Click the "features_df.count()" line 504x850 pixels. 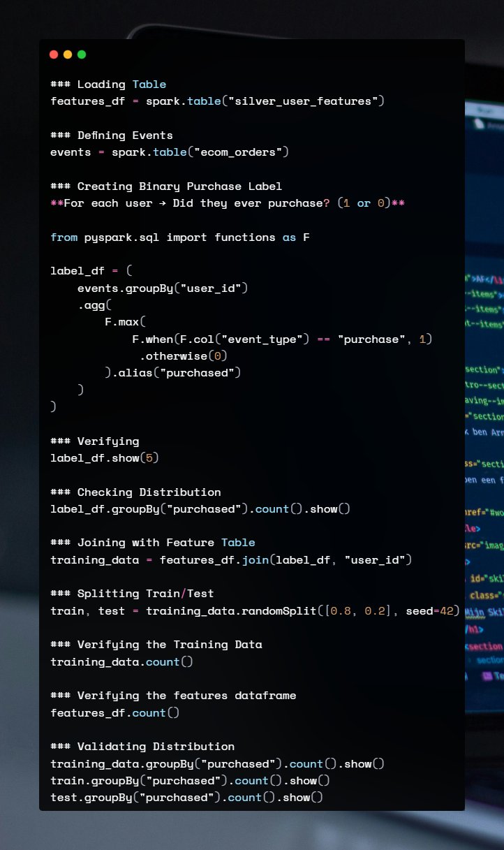pos(115,713)
